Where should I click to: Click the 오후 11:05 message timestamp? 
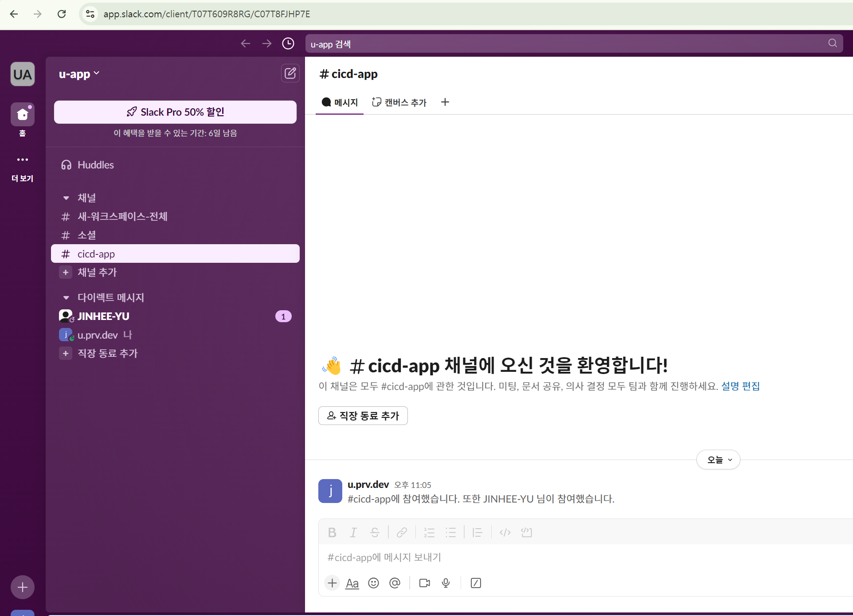(x=413, y=485)
